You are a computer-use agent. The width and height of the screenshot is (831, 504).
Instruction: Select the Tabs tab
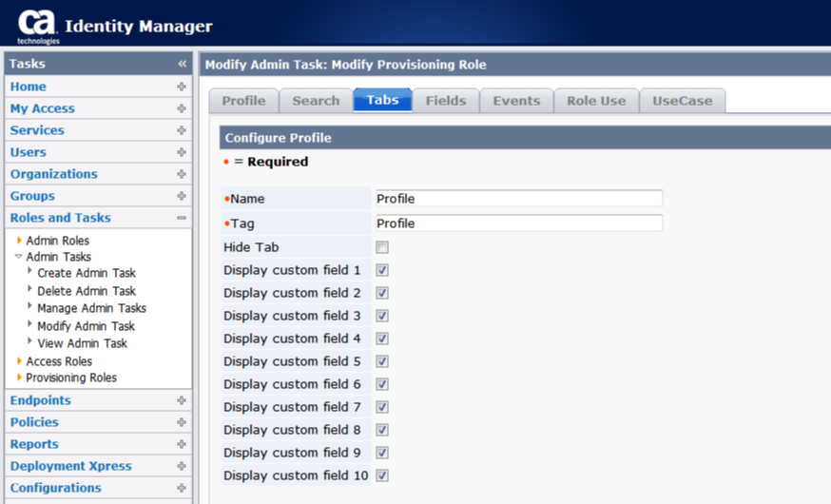382,100
